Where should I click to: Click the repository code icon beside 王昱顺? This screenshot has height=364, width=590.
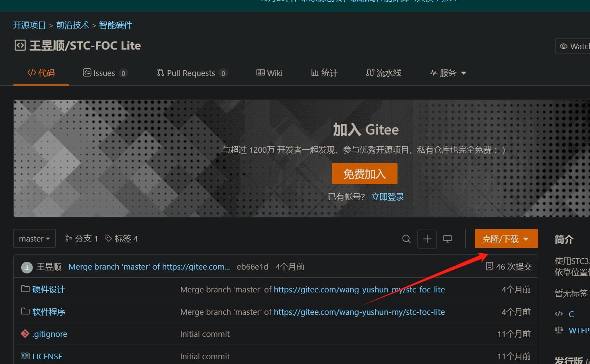coord(20,46)
